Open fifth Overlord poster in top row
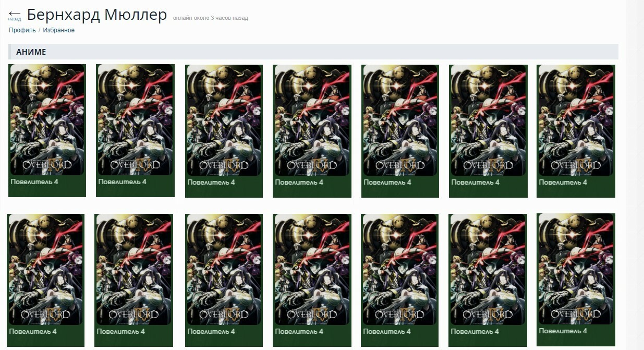 [400, 120]
